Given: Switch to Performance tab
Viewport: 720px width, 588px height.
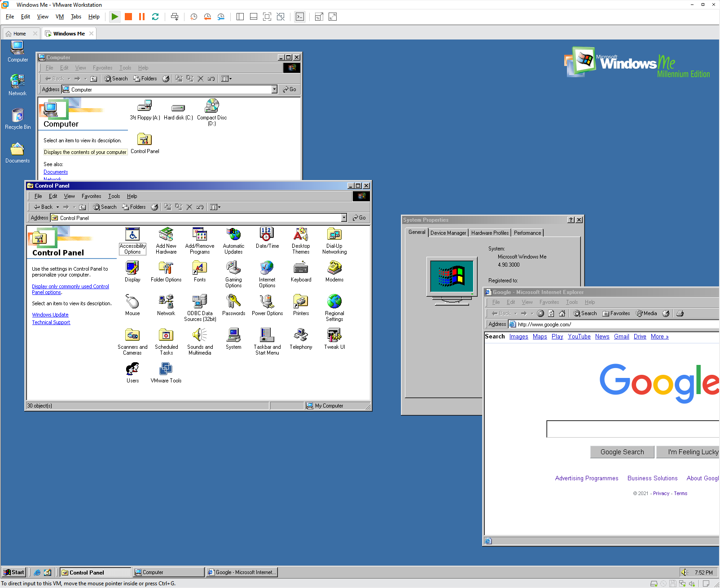Looking at the screenshot, I should (527, 233).
